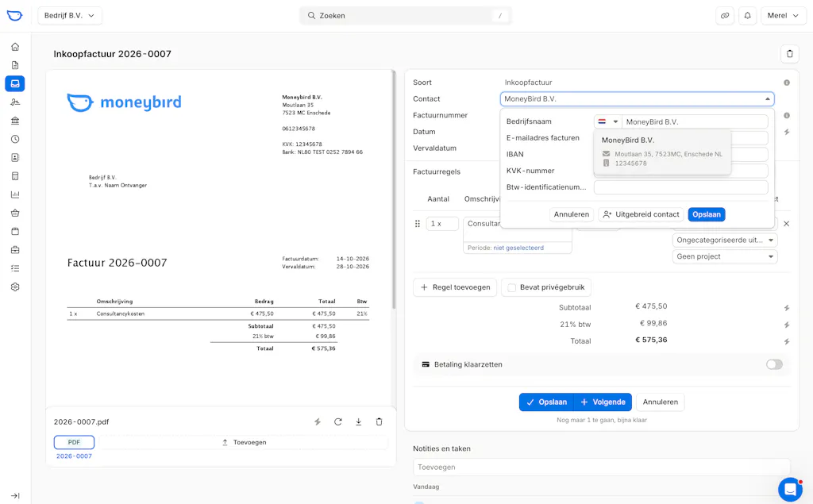Toggle Betaling klaarzetten switch
813x504 pixels.
[774, 364]
